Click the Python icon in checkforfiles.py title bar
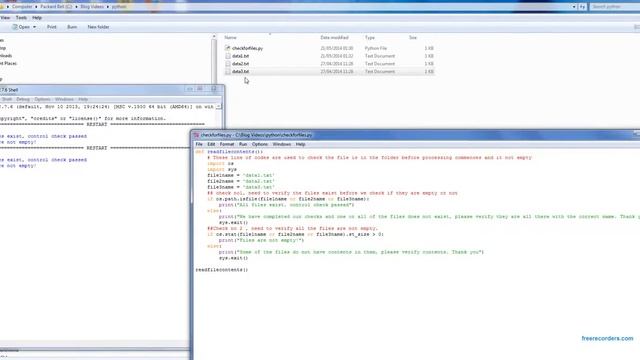Screen dimensions: 640x360 [196, 135]
